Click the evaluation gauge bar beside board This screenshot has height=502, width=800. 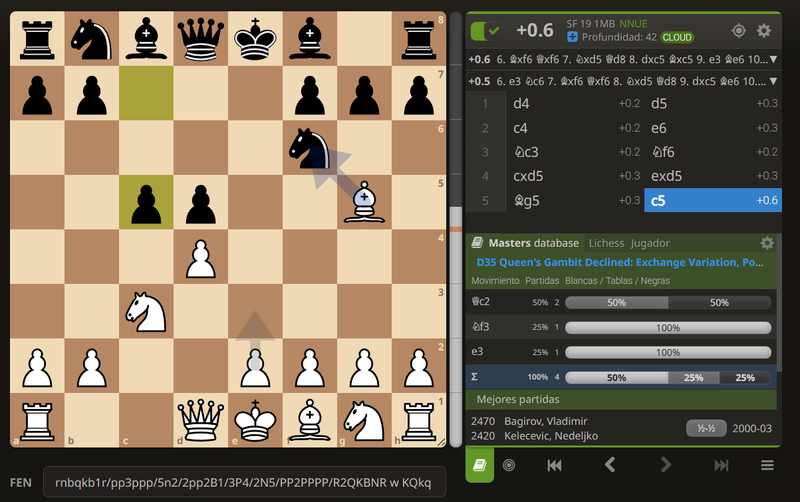[456, 230]
